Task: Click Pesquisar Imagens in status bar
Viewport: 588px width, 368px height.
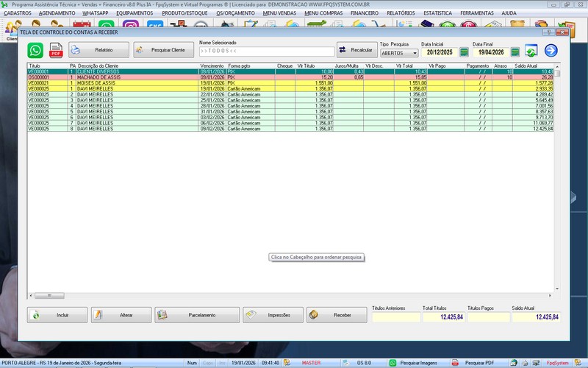Action: pos(415,363)
